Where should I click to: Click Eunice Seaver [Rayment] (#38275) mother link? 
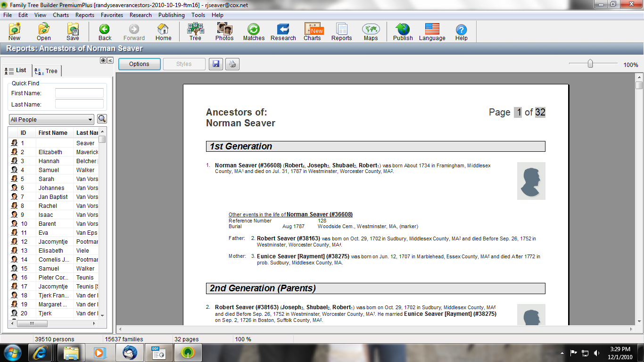[303, 256]
